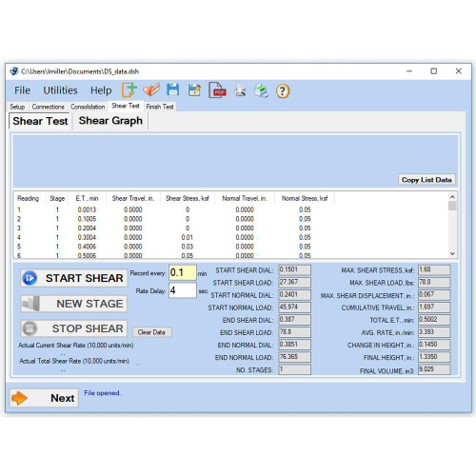Click the Save As floppy-with-pencil icon
476x476 pixels.
pyautogui.click(x=194, y=90)
